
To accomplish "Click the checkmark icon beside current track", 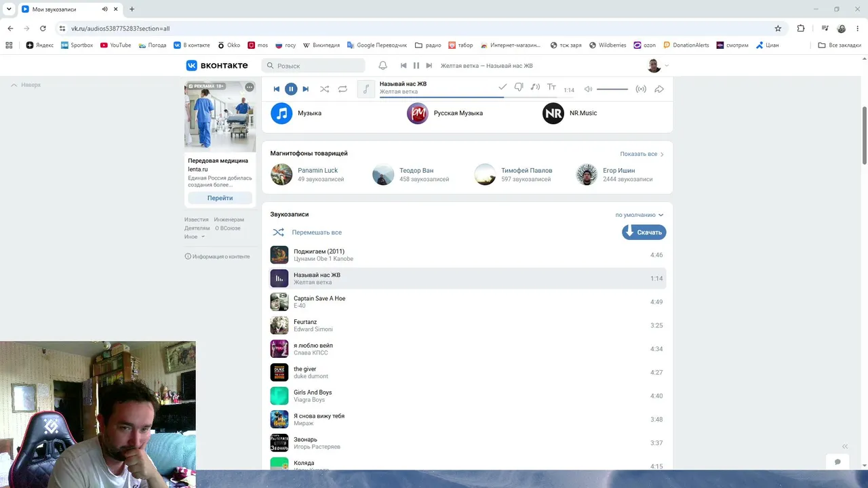I will (502, 87).
